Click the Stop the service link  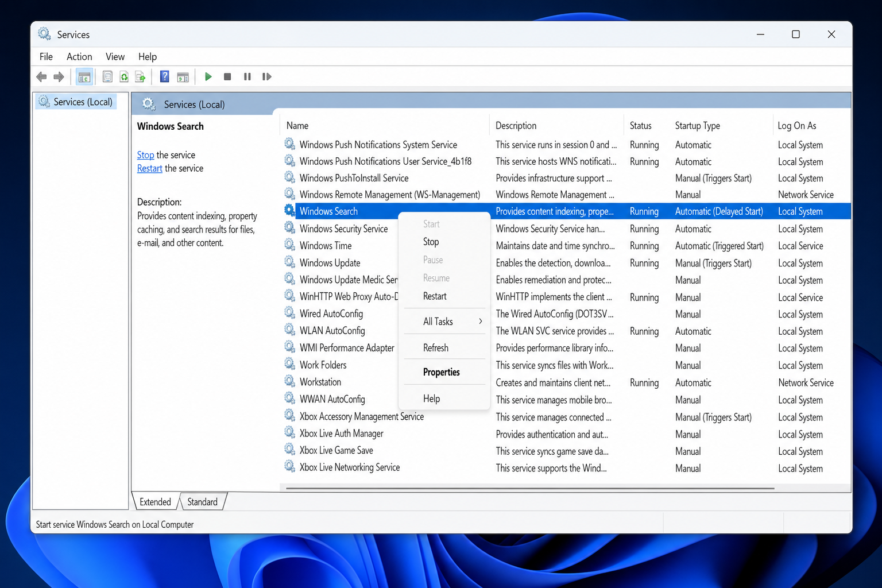145,155
